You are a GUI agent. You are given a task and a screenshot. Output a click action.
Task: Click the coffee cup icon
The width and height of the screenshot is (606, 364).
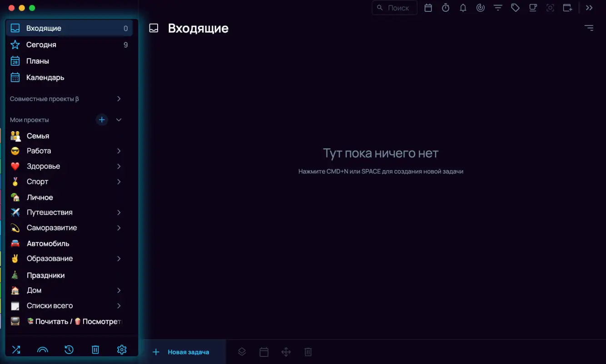pos(533,8)
